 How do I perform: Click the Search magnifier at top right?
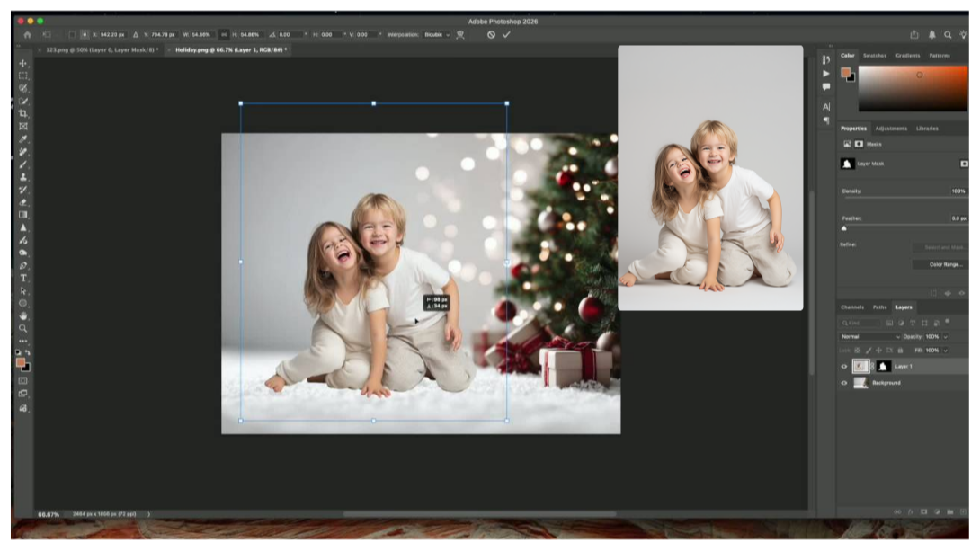[948, 34]
